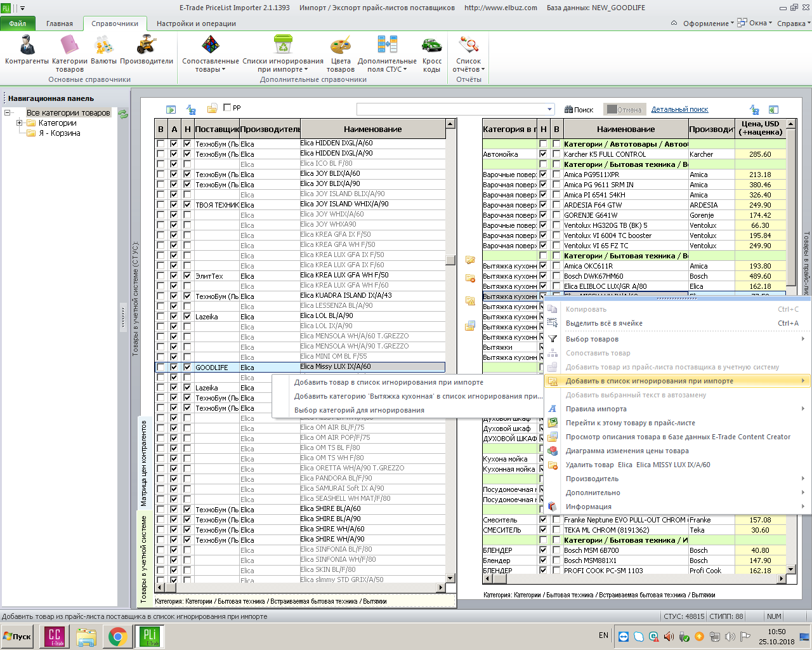Image resolution: width=812 pixels, height=650 pixels.
Task: Click the warning-folder ignore icon between grids
Action: pos(470,301)
